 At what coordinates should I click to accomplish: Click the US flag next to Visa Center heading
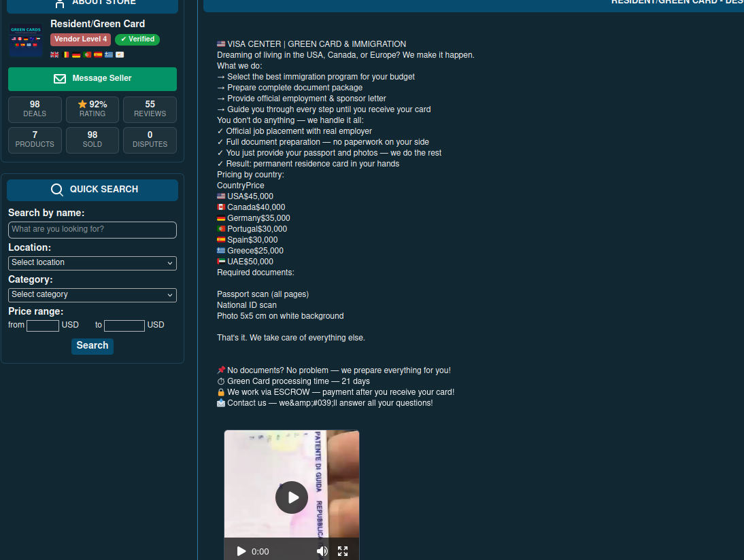(221, 43)
